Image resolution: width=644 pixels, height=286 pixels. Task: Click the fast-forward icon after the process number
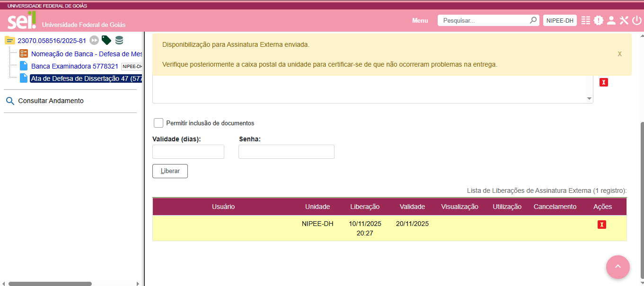pos(94,40)
